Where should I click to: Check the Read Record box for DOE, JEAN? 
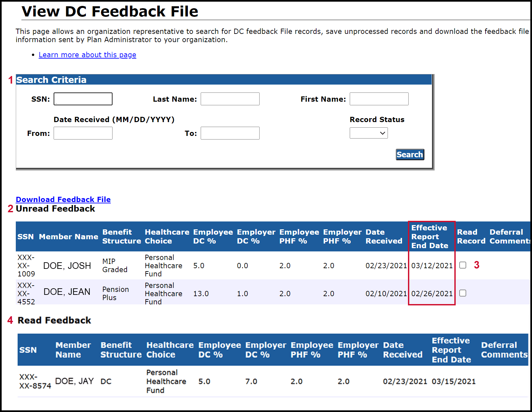463,293
